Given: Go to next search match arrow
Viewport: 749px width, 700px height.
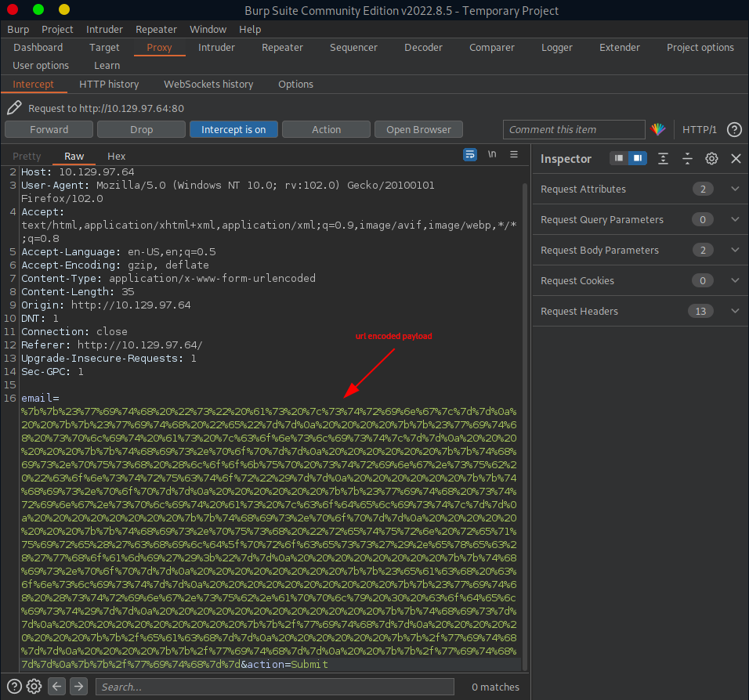Looking at the screenshot, I should [78, 687].
